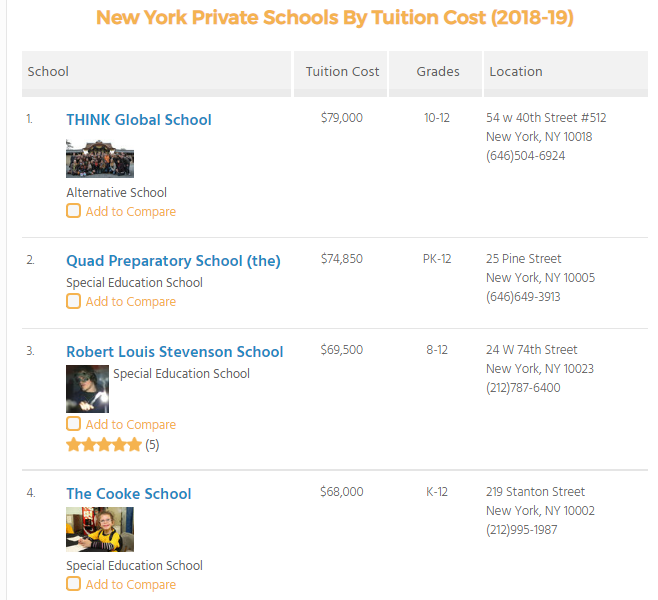Click THINK Global School group photo thumbnail
This screenshot has height=600, width=658.
coord(100,158)
